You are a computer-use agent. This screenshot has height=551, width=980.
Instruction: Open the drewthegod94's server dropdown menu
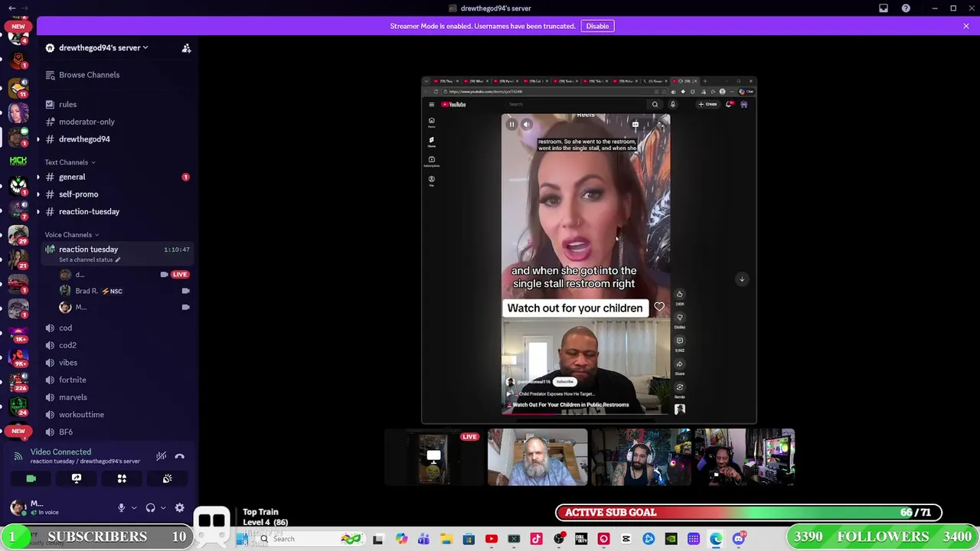tap(104, 47)
